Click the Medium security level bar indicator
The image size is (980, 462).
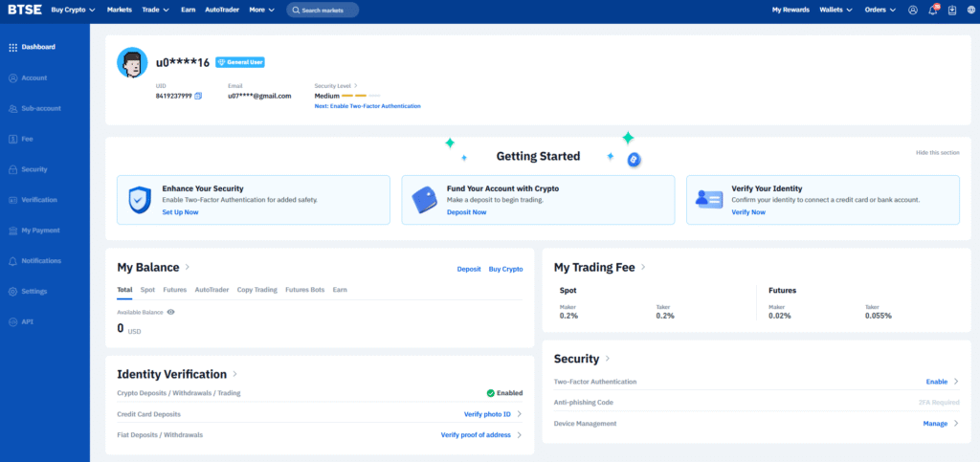pyautogui.click(x=361, y=97)
